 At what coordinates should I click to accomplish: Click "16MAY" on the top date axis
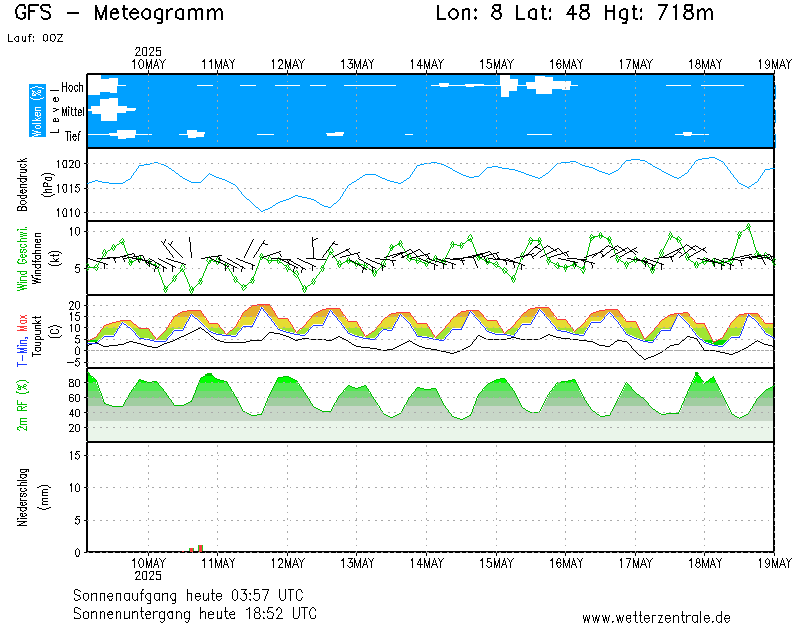pyautogui.click(x=566, y=65)
